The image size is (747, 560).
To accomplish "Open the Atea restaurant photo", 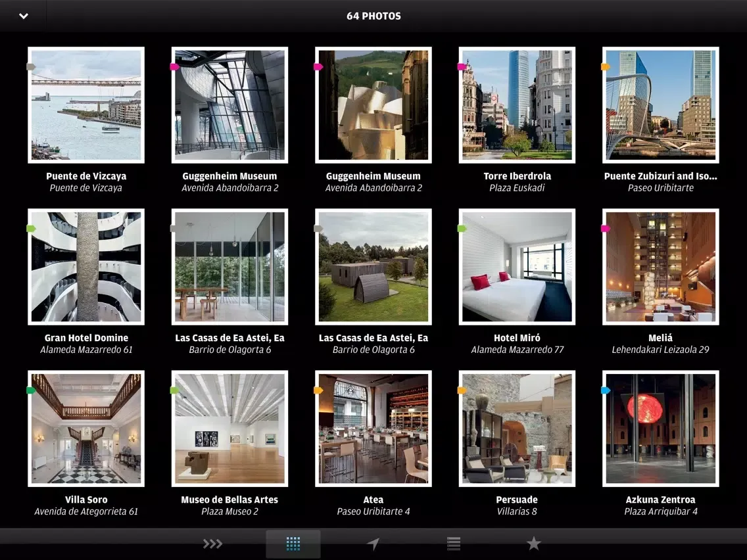I will 373,429.
